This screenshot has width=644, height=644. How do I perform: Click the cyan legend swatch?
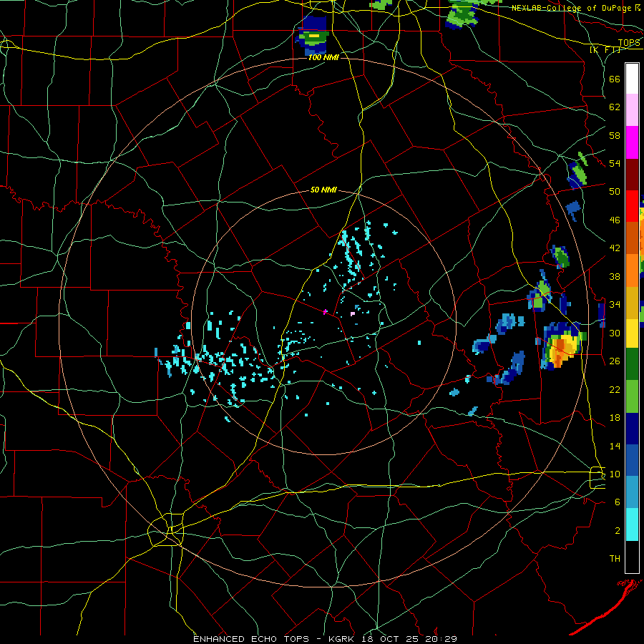[x=632, y=525]
